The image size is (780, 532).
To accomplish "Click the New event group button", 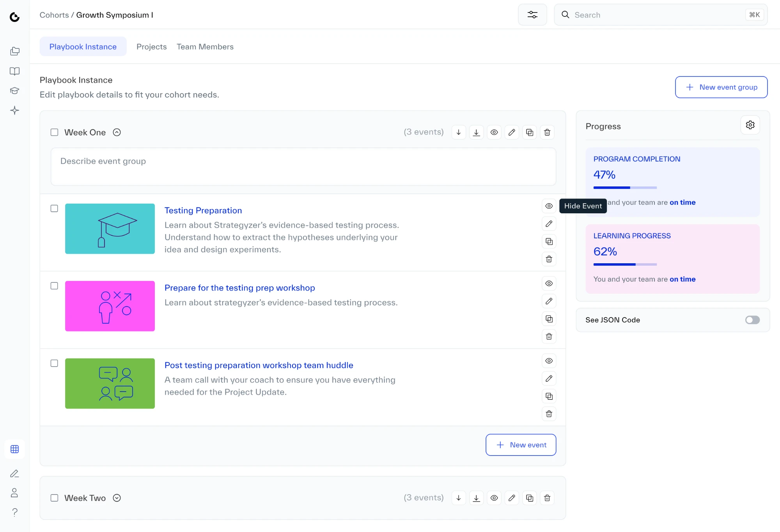I will click(721, 87).
